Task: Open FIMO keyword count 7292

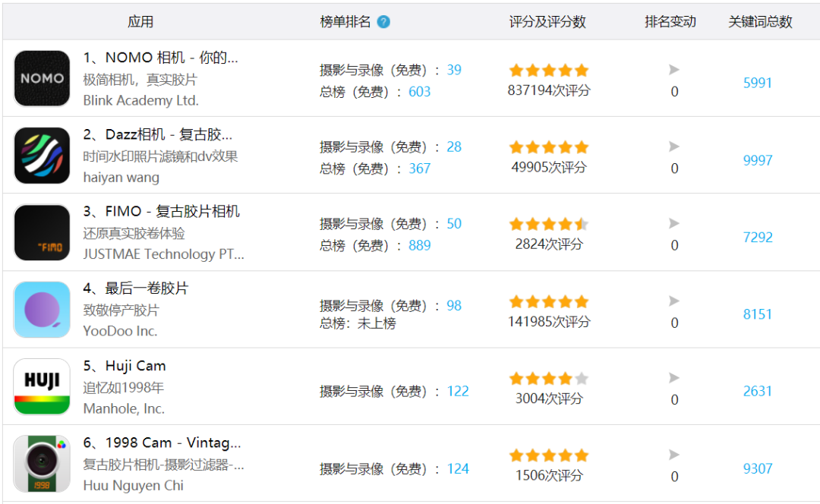Action: (x=758, y=238)
